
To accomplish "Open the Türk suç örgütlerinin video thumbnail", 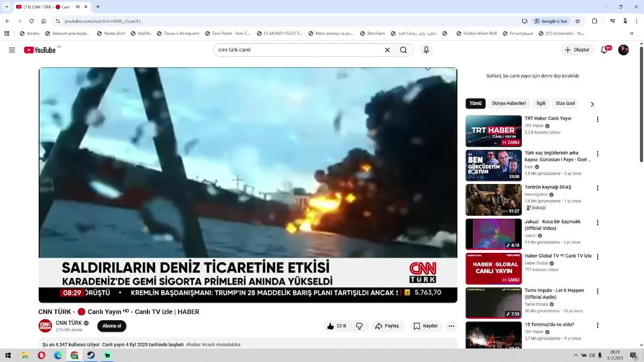I will coord(494,165).
